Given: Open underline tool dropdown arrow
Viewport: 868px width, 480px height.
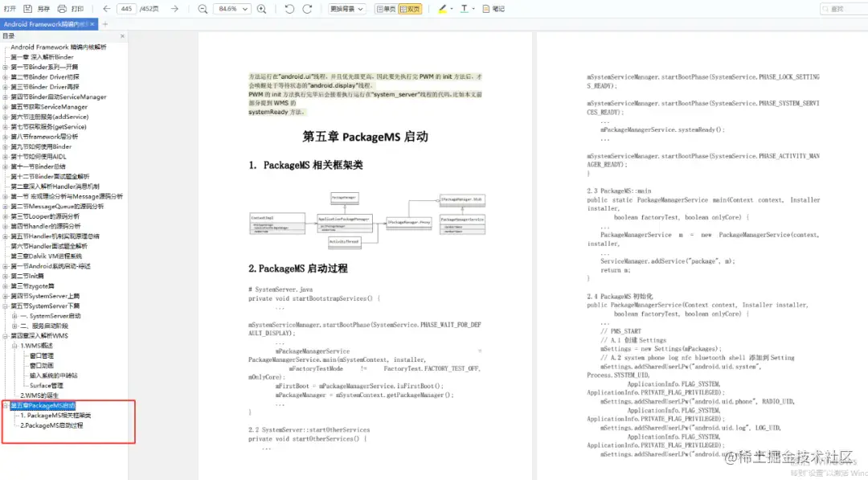Looking at the screenshot, I should click(x=473, y=9).
